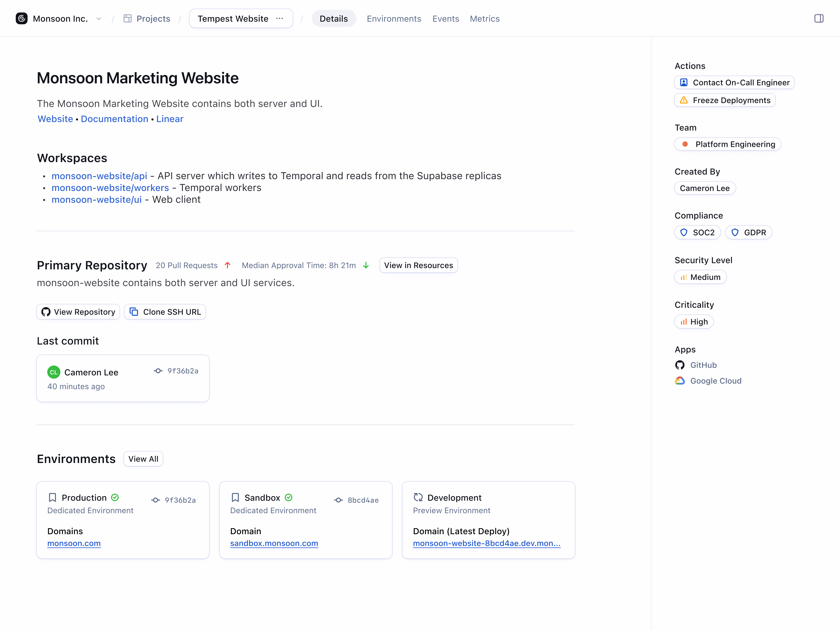Image resolution: width=840 pixels, height=630 pixels.
Task: Click the Sandbox commit hash 8bcd4ae
Action: 363,500
